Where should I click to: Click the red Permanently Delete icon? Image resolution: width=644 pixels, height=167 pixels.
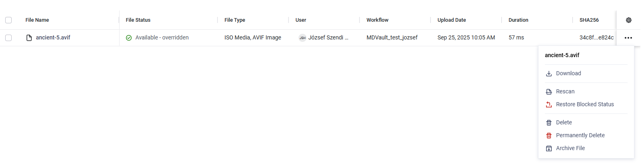click(549, 136)
